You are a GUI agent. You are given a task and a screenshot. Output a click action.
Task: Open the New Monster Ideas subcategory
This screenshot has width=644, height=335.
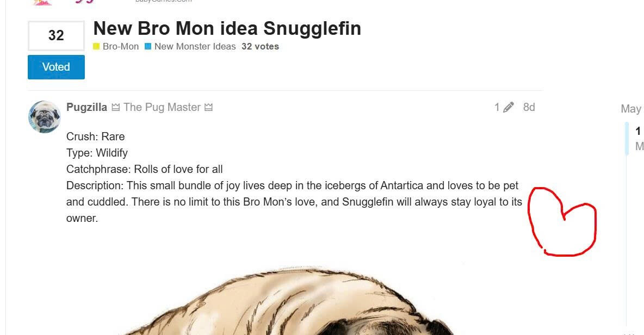(x=195, y=46)
